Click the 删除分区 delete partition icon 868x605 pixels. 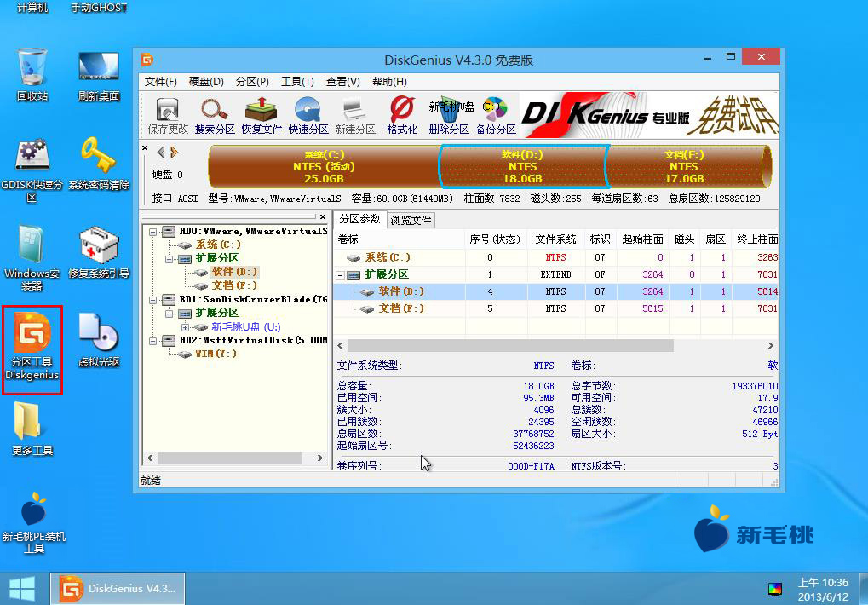pos(448,116)
